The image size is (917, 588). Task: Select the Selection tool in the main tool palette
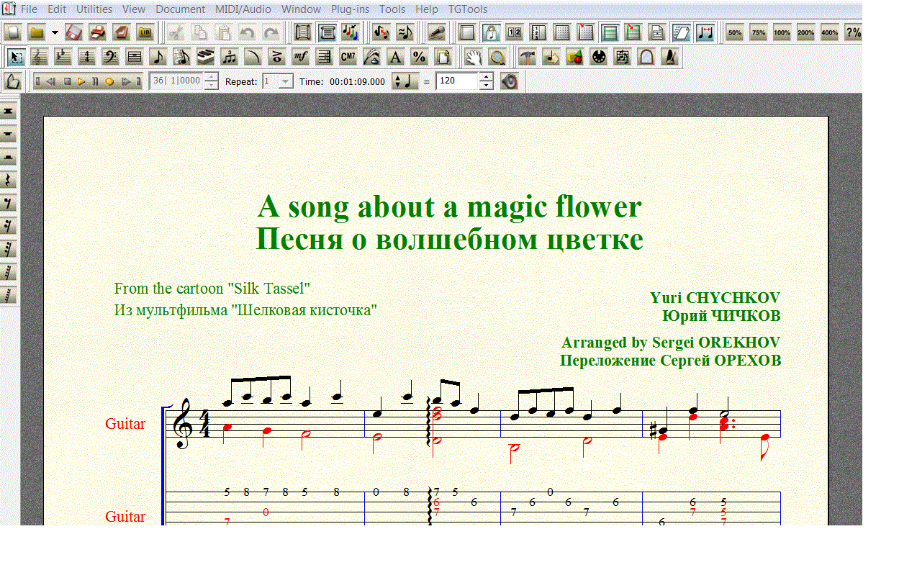tap(16, 57)
